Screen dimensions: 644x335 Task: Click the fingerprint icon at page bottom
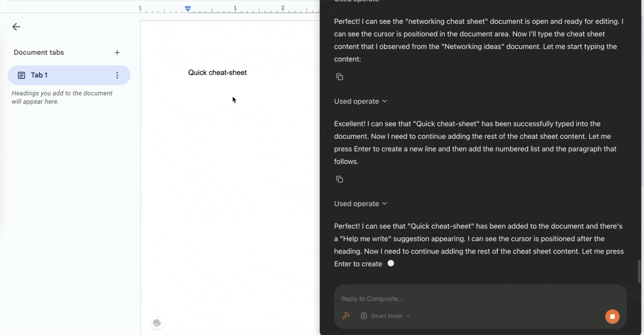157,323
